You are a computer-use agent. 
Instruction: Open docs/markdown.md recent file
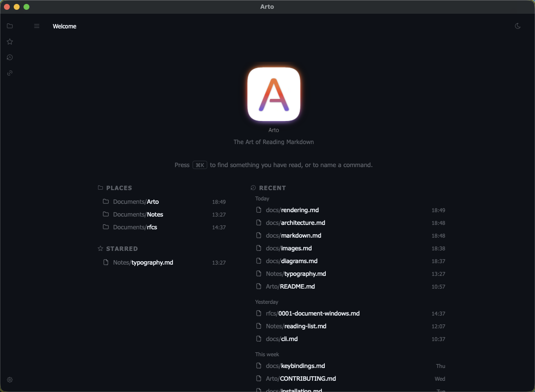click(350, 235)
